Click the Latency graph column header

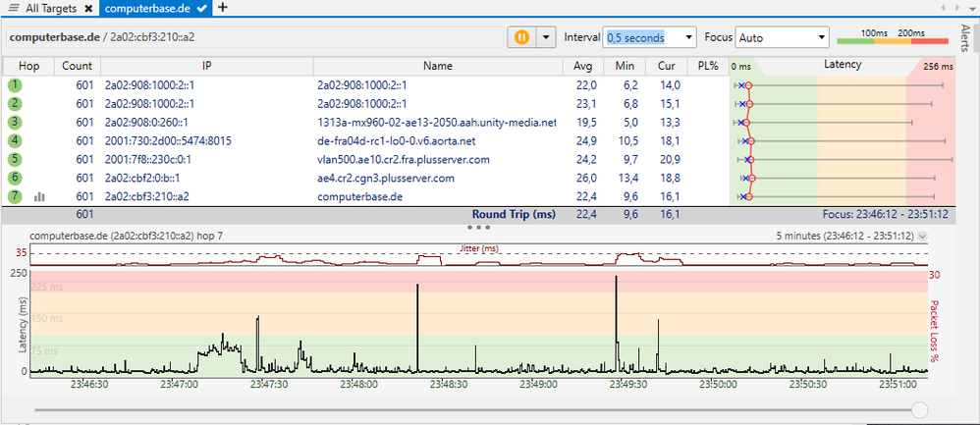(x=843, y=66)
